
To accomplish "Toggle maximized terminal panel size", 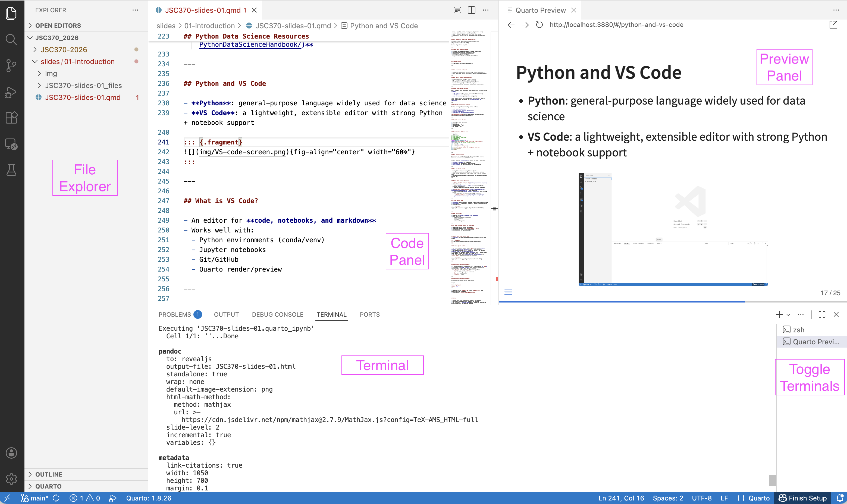I will [822, 314].
